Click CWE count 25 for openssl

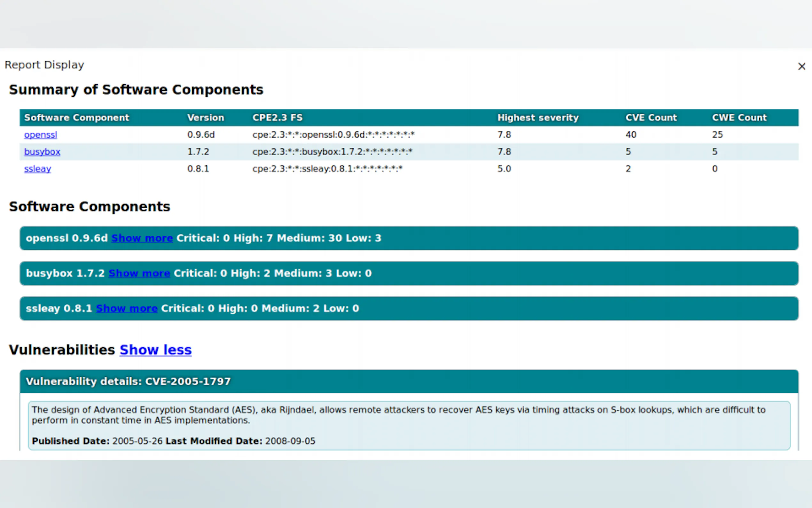[718, 135]
